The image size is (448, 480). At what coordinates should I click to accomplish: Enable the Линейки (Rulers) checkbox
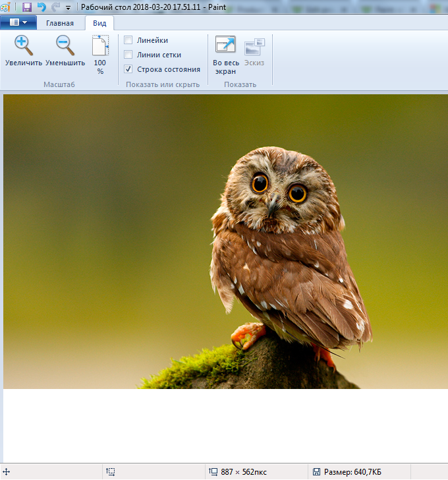[x=128, y=40]
